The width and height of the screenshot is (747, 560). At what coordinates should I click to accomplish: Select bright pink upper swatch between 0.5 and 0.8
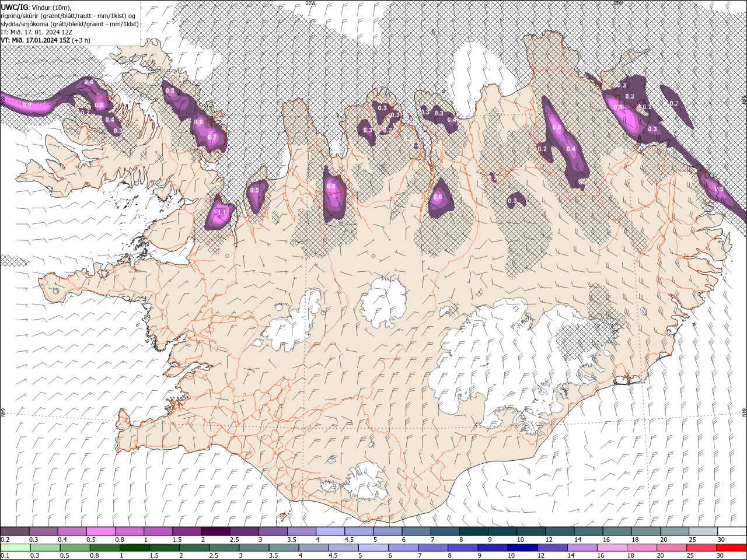click(x=100, y=531)
